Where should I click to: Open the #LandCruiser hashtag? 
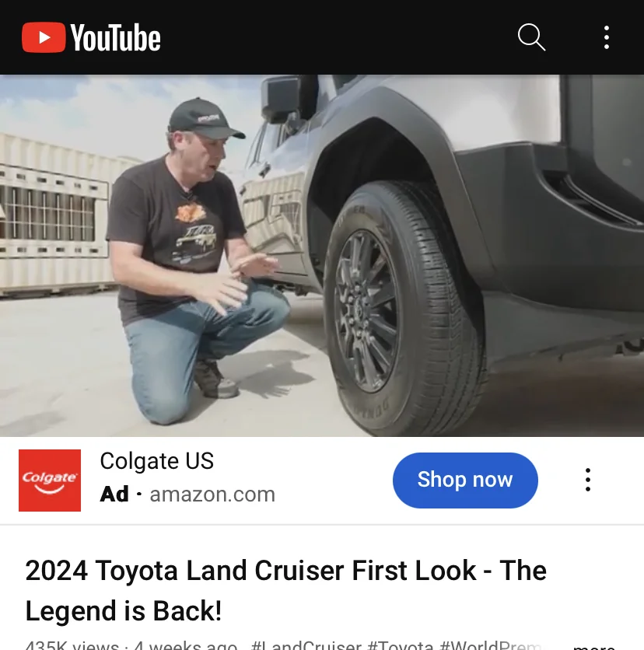[x=306, y=645]
